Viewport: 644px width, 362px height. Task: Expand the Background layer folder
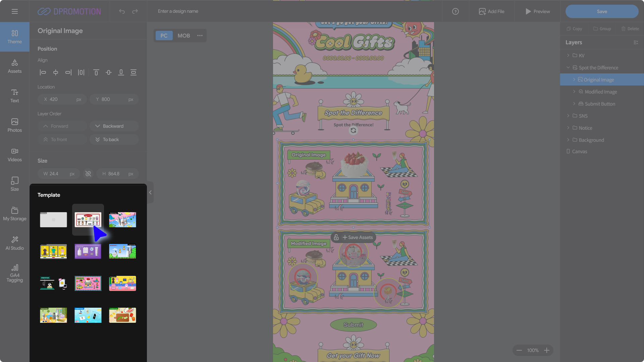(568, 140)
